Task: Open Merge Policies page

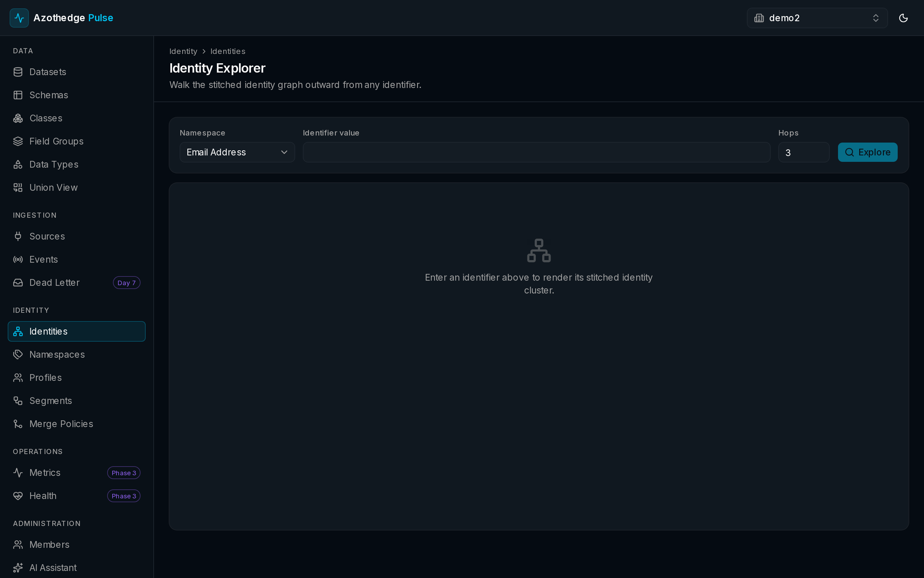Action: [x=76, y=424]
